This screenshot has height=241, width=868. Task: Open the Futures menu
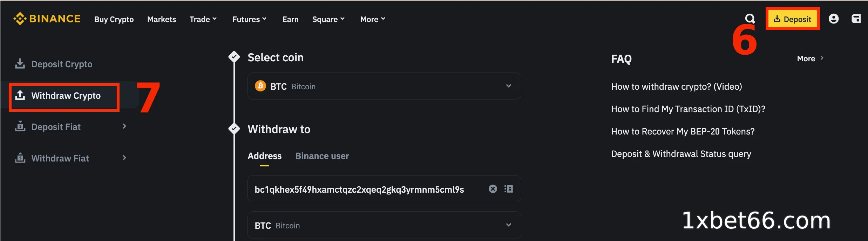point(249,19)
